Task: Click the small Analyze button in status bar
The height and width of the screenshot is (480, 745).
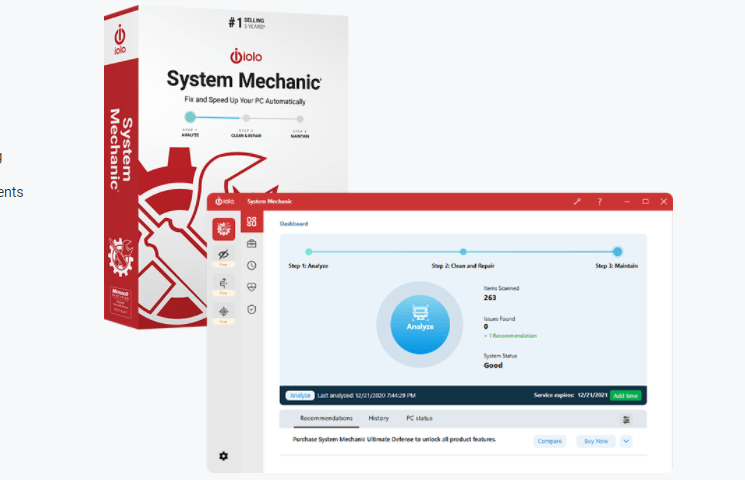Action: pyautogui.click(x=300, y=395)
